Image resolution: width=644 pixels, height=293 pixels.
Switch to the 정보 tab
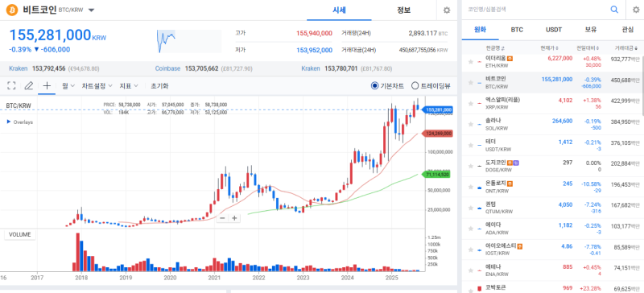click(x=403, y=10)
